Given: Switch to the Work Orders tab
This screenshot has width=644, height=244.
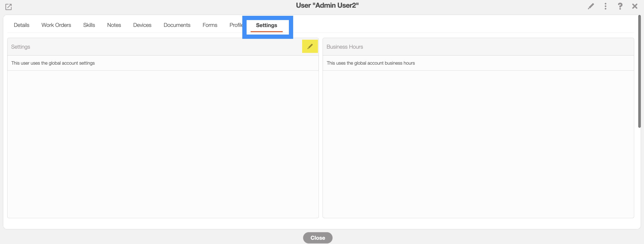Looking at the screenshot, I should [x=56, y=25].
